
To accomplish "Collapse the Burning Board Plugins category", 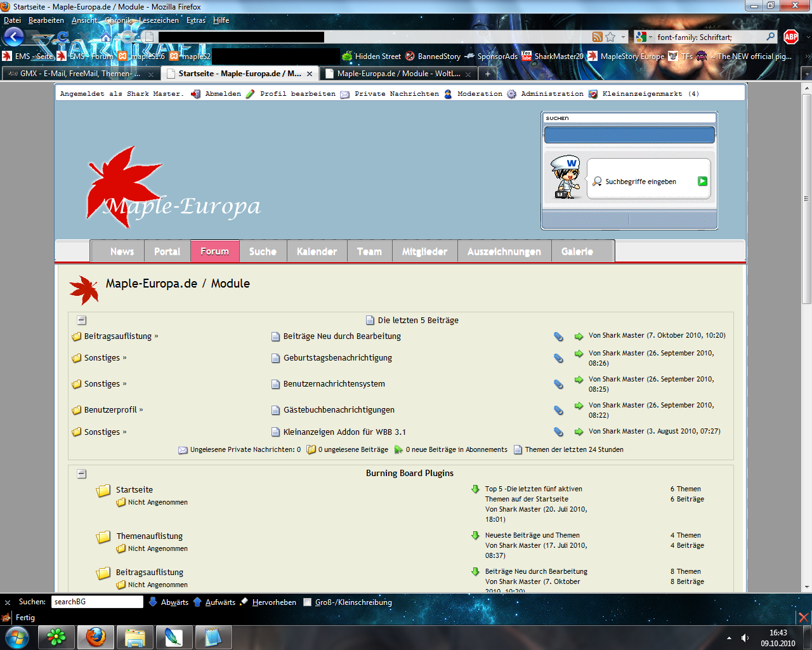I will pyautogui.click(x=82, y=474).
